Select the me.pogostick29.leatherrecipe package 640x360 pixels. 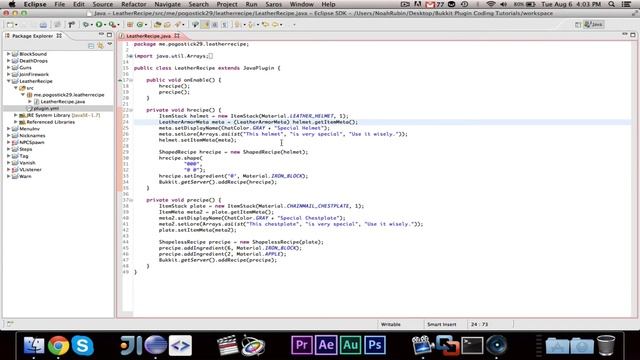69,95
